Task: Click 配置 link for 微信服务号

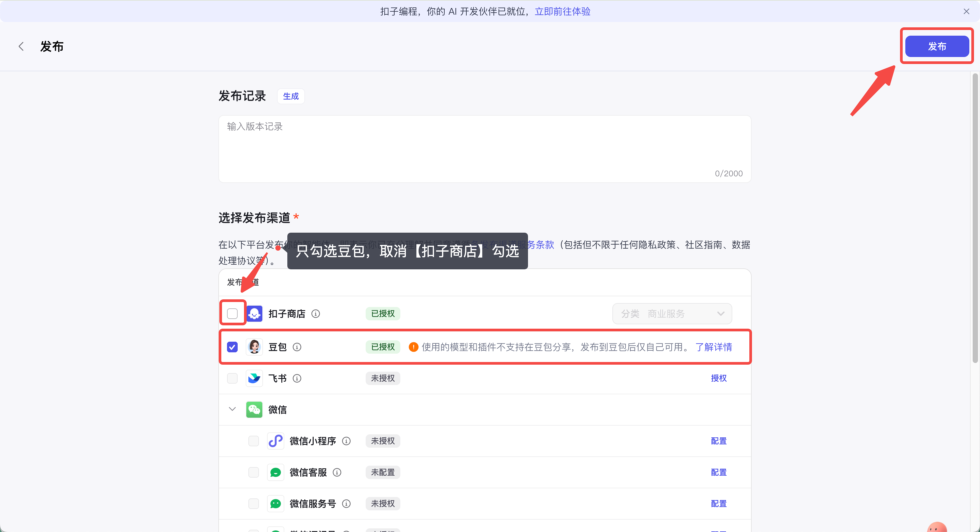Action: click(x=719, y=504)
